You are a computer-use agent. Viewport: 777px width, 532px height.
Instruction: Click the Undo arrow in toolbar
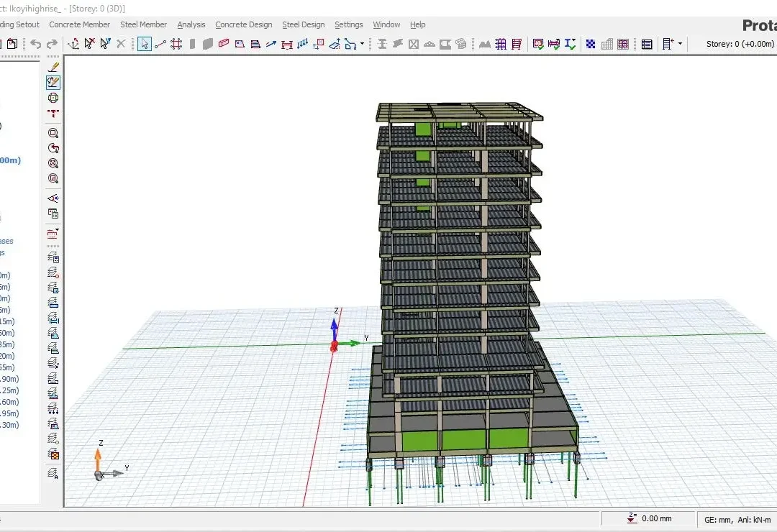pos(35,44)
